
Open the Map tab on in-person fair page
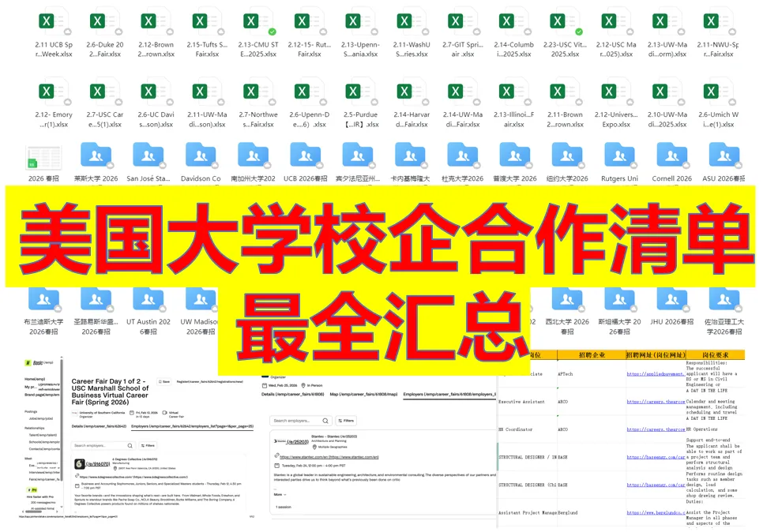[363, 395]
